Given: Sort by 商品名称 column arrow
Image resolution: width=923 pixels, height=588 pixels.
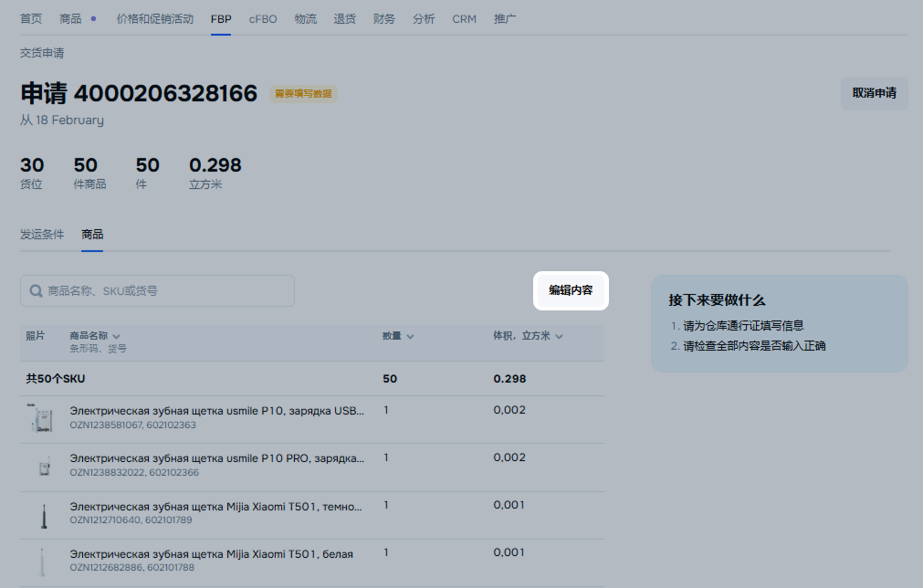Looking at the screenshot, I should tap(117, 337).
